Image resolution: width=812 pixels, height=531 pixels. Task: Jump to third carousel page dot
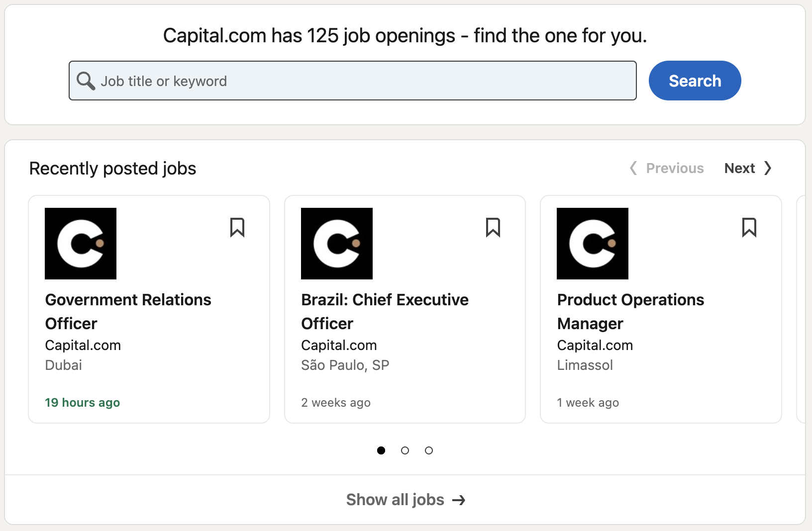tap(429, 450)
